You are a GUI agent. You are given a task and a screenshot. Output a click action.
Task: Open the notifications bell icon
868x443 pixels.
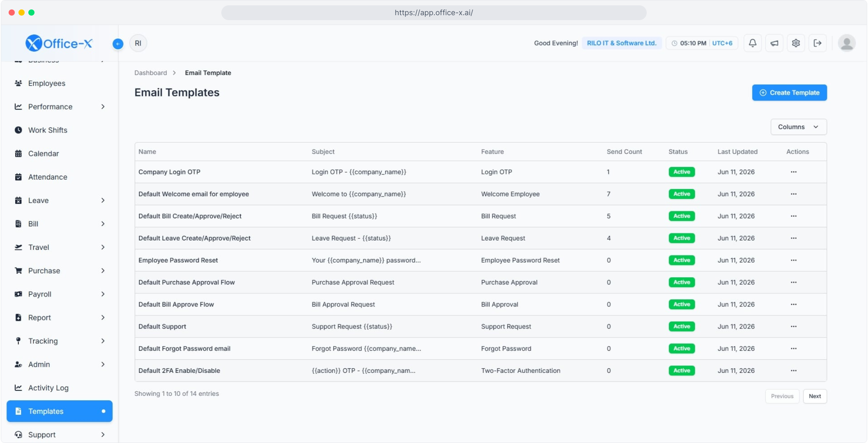click(x=752, y=43)
